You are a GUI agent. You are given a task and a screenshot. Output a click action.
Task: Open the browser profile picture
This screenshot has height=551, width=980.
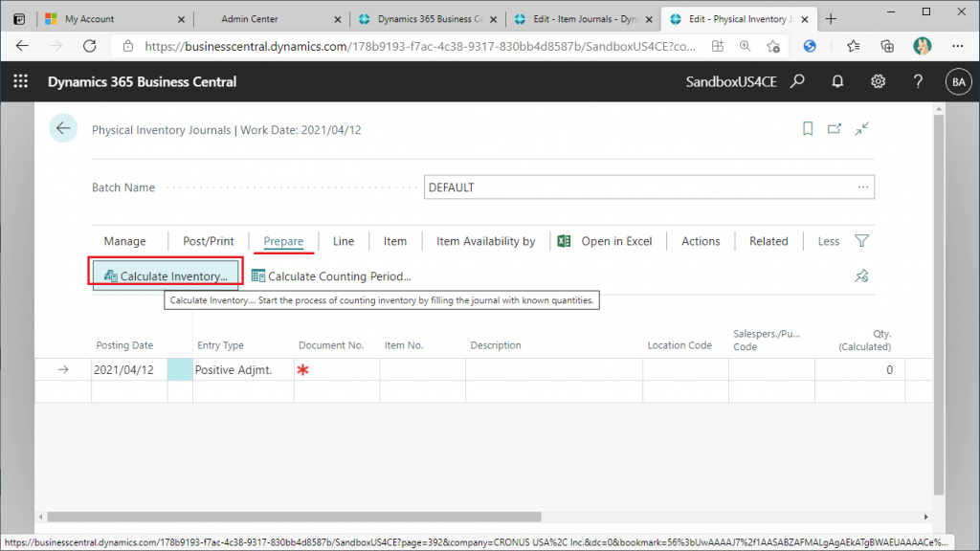point(922,46)
